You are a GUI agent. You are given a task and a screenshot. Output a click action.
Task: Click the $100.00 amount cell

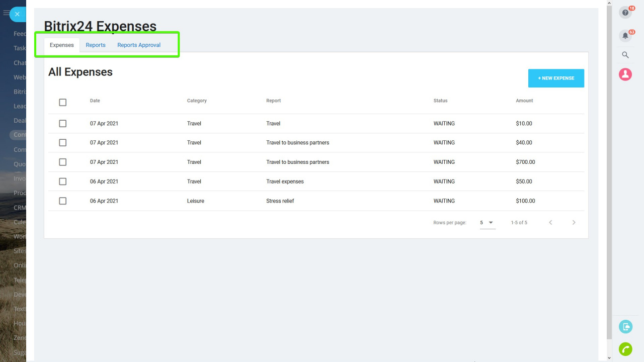pos(525,201)
